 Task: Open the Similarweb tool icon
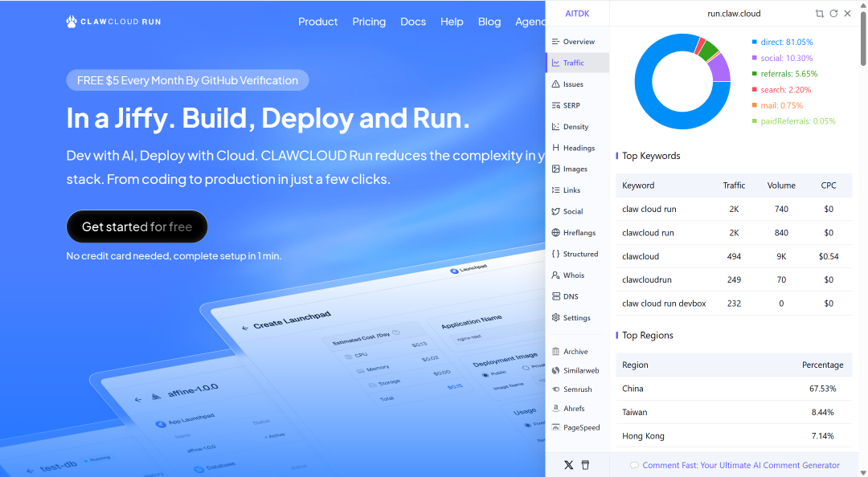(x=556, y=370)
